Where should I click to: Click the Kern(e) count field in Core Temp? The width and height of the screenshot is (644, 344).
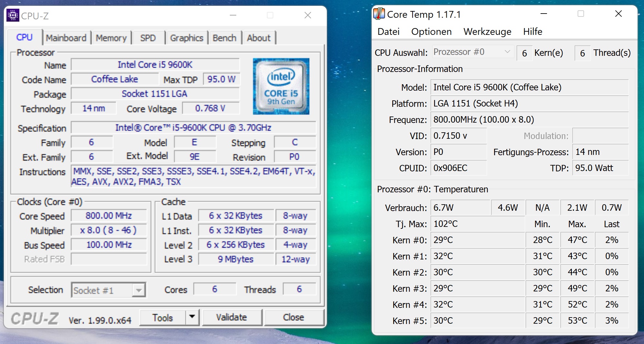point(524,53)
